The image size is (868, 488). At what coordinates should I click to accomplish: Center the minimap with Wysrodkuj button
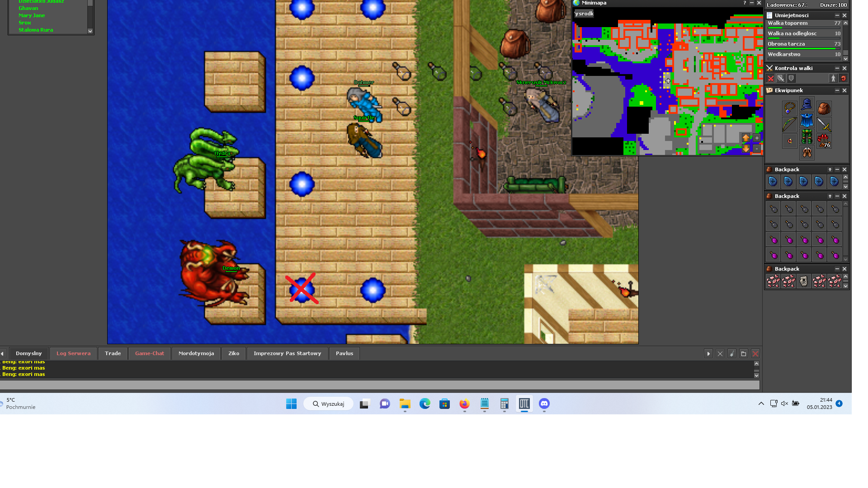click(x=584, y=14)
